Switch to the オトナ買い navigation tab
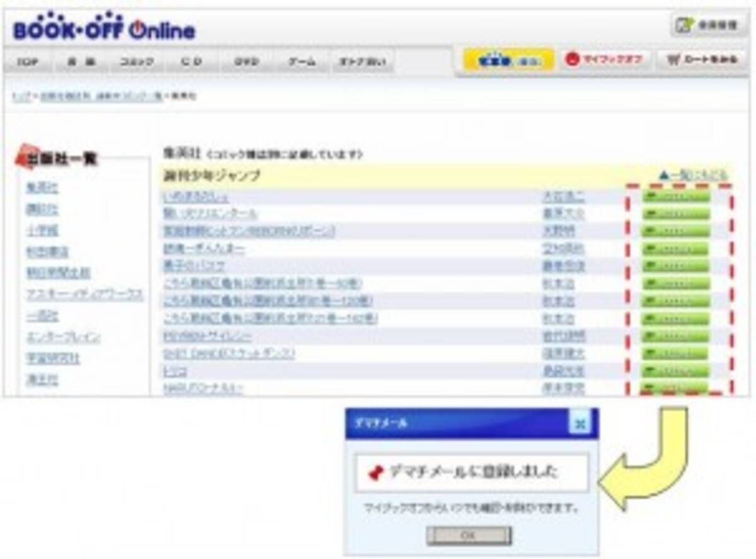The height and width of the screenshot is (559, 756). point(362,62)
